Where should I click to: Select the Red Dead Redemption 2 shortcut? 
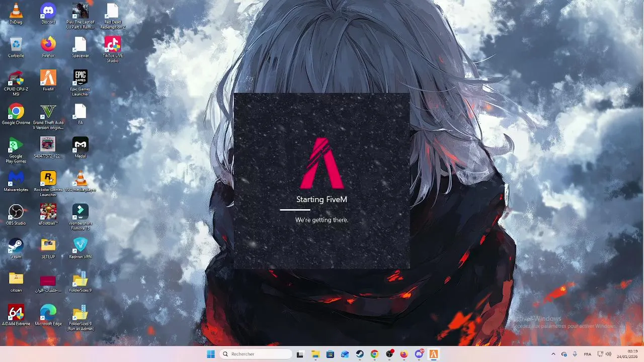(x=113, y=16)
